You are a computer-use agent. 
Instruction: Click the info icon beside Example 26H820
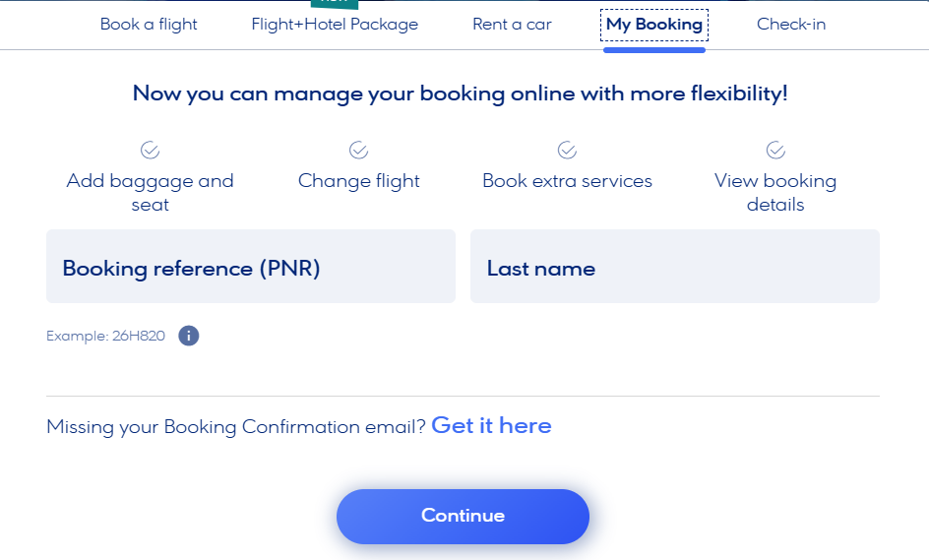pyautogui.click(x=188, y=336)
